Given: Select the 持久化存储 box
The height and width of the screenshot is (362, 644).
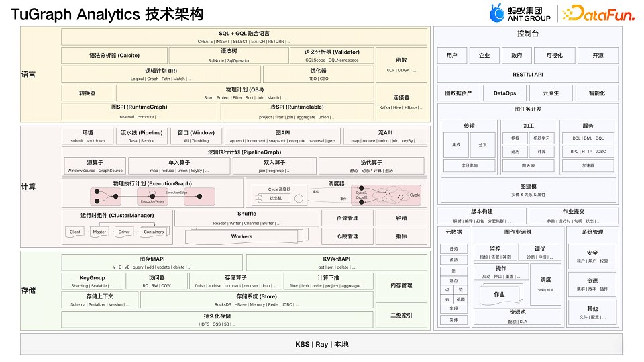Looking at the screenshot, I should pos(217,320).
